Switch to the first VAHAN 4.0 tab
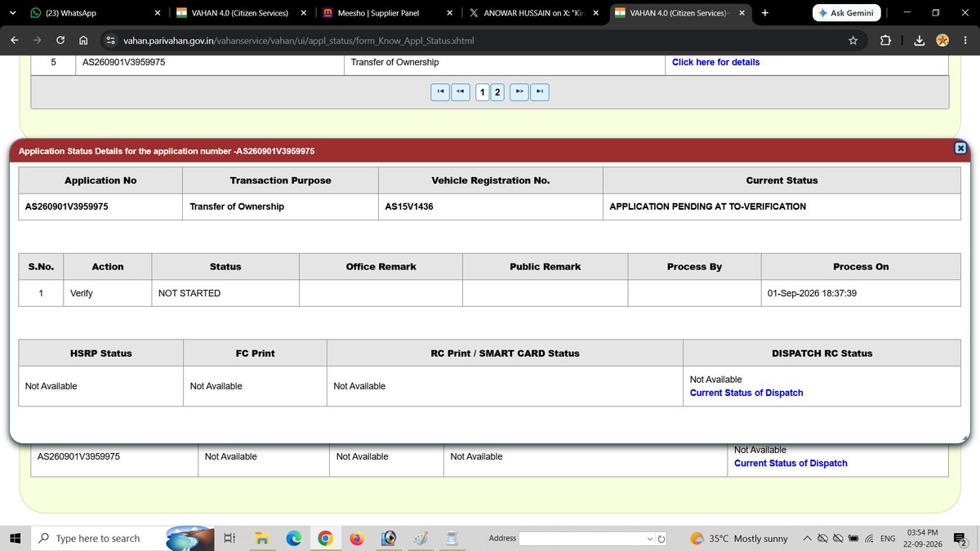The image size is (980, 551). (x=242, y=13)
